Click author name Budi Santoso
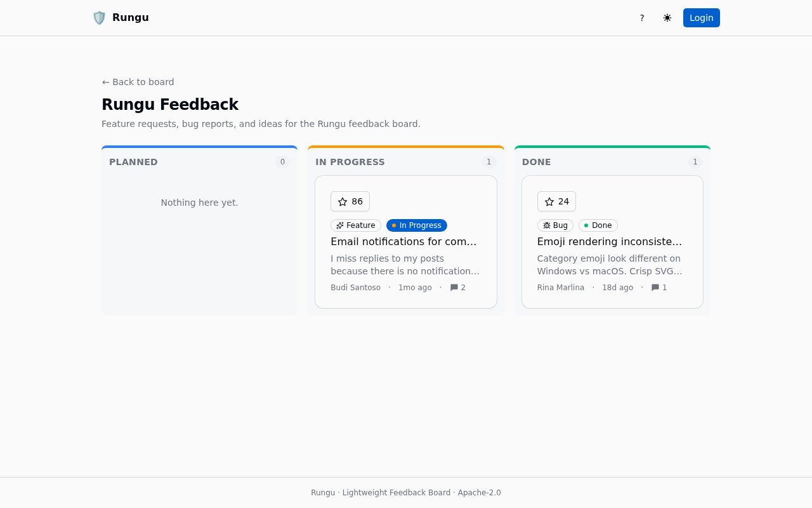 tap(356, 288)
